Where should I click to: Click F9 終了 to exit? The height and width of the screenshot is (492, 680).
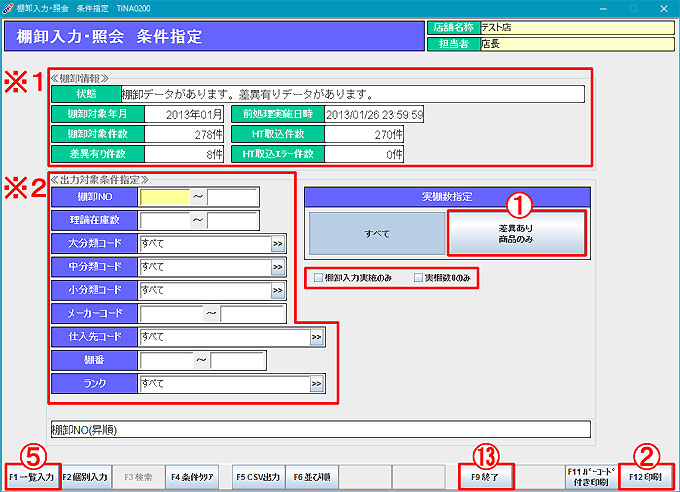pos(486,477)
